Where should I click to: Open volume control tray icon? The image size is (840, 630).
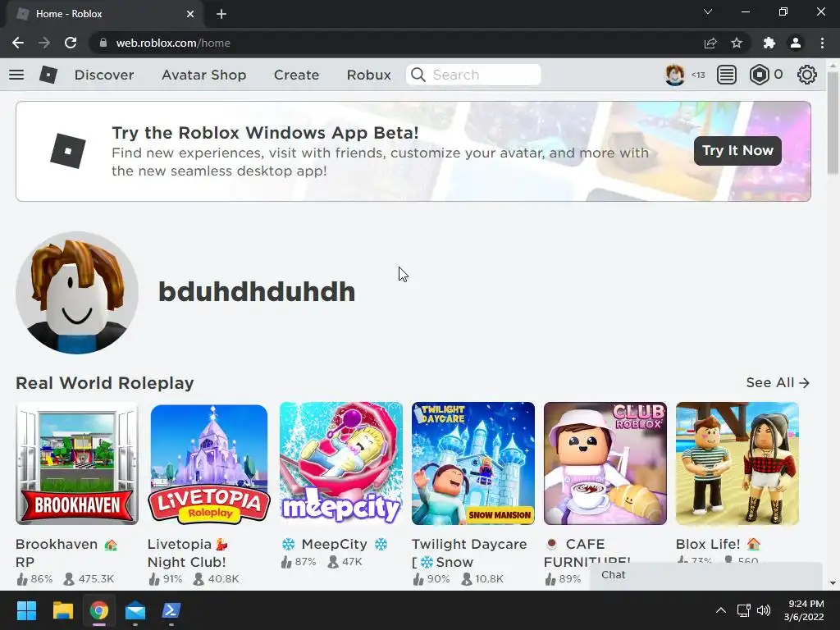click(x=764, y=610)
